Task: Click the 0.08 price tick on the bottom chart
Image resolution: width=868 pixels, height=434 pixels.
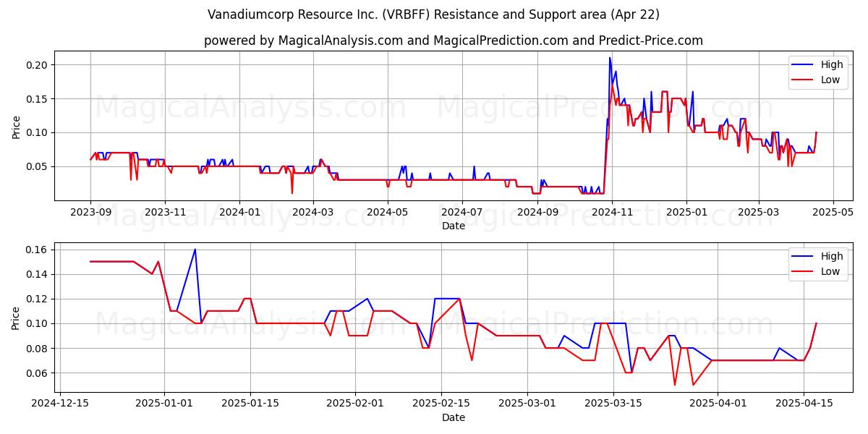Action: pyautogui.click(x=38, y=349)
